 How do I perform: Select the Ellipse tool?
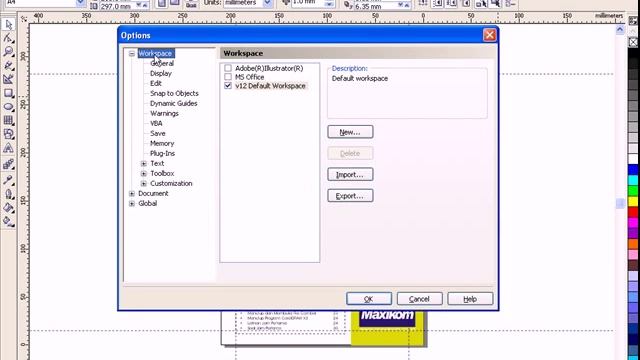8,107
